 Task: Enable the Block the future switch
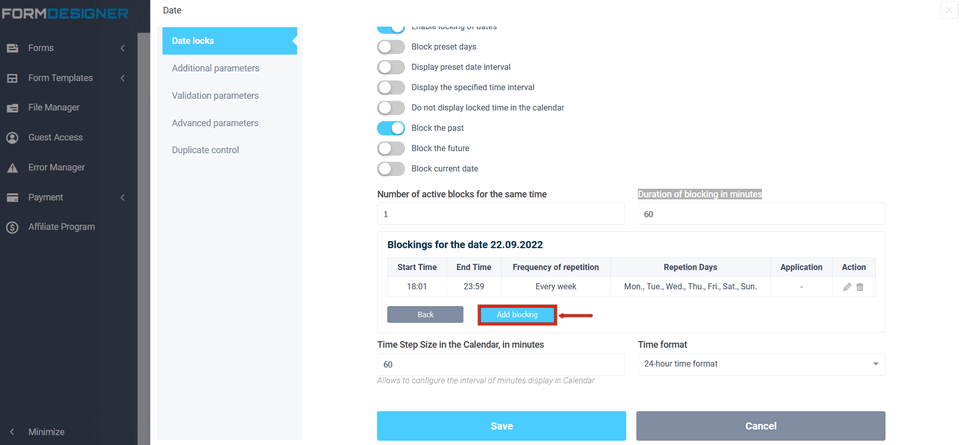pyautogui.click(x=391, y=148)
